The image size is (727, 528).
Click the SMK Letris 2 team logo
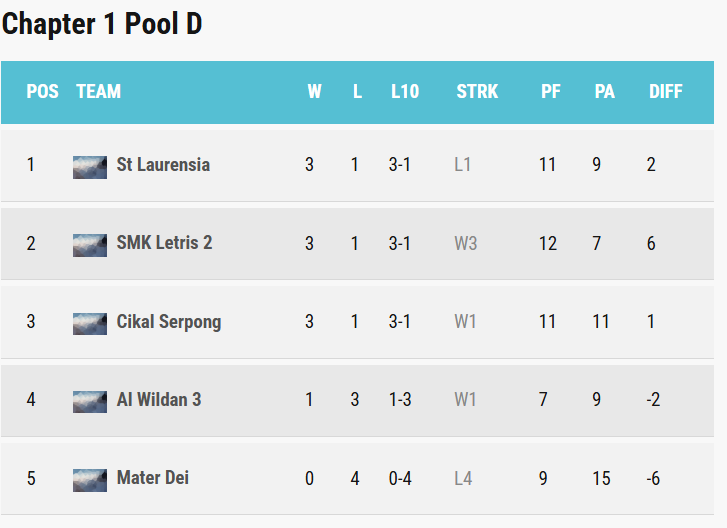90,244
